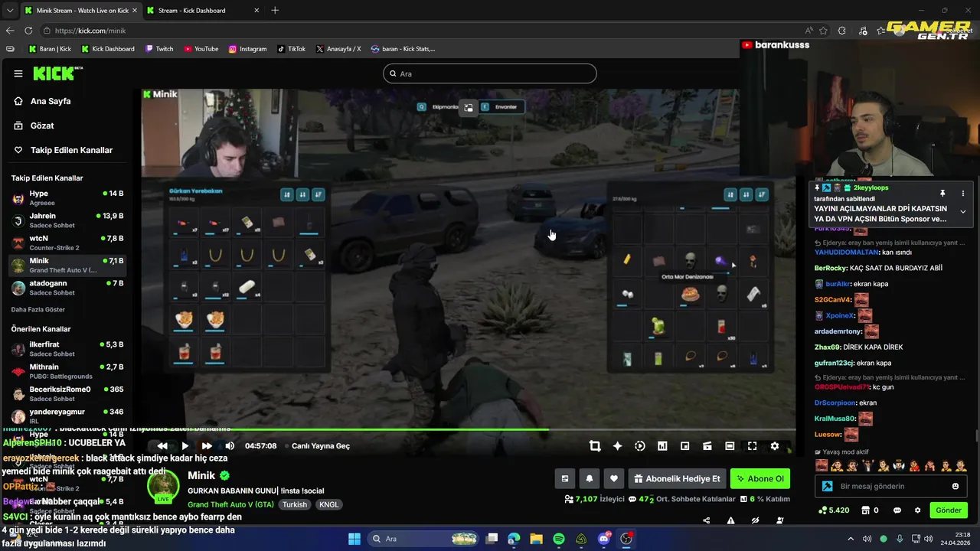Toggle follow with heart icon

tap(613, 479)
